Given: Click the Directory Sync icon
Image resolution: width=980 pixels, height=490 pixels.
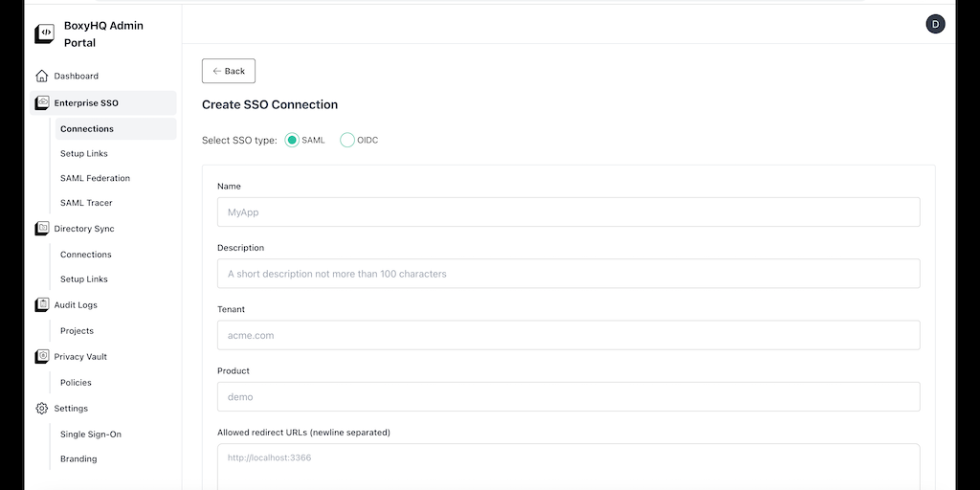Looking at the screenshot, I should coord(42,229).
